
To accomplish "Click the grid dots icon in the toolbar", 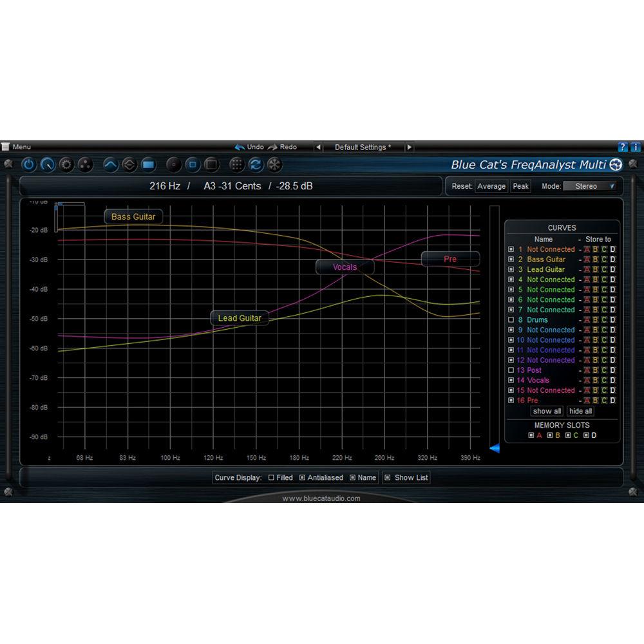I will (238, 165).
